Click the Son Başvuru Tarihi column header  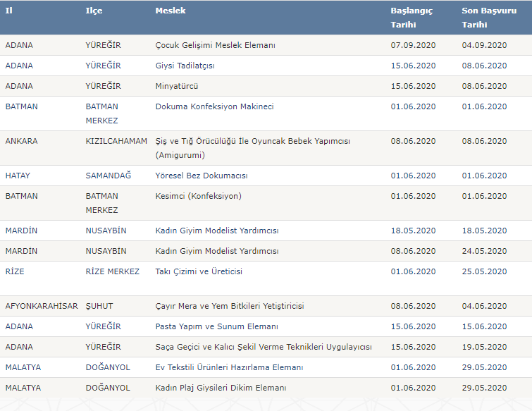[x=489, y=18]
